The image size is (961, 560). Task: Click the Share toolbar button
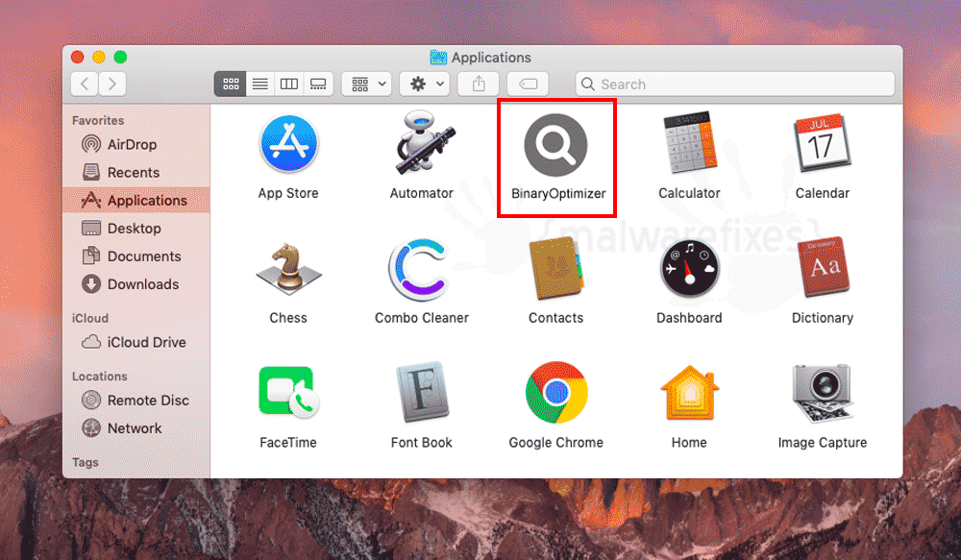pos(479,84)
